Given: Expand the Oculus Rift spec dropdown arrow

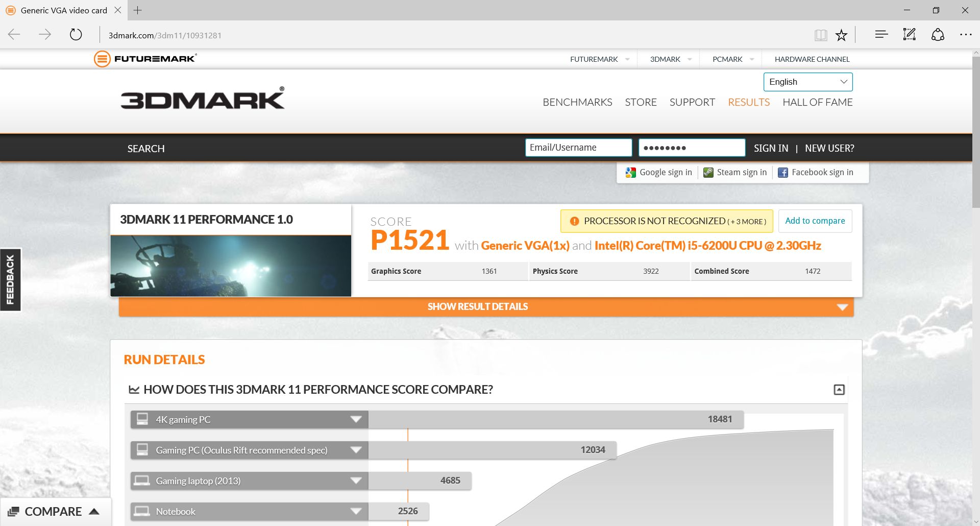Looking at the screenshot, I should point(356,450).
